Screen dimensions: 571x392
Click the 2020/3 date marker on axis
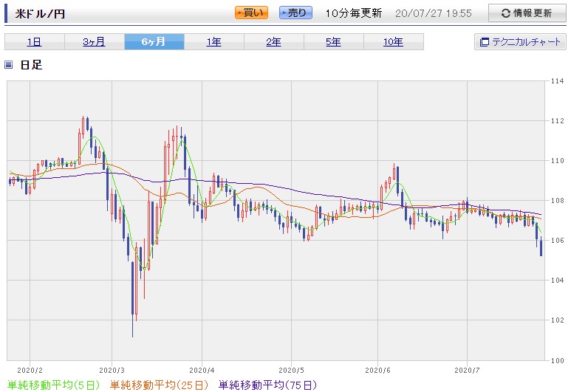pyautogui.click(x=112, y=370)
